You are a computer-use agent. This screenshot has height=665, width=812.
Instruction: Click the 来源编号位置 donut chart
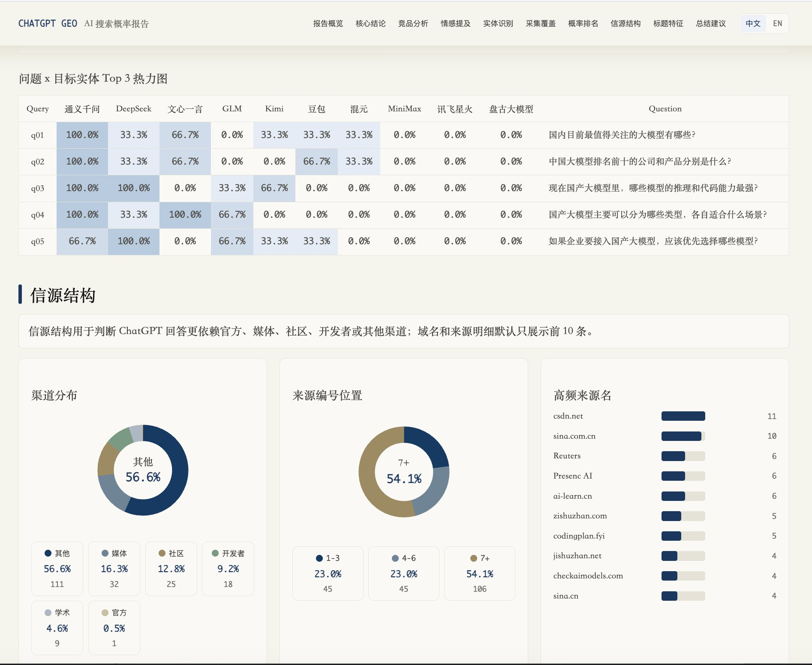(x=404, y=472)
